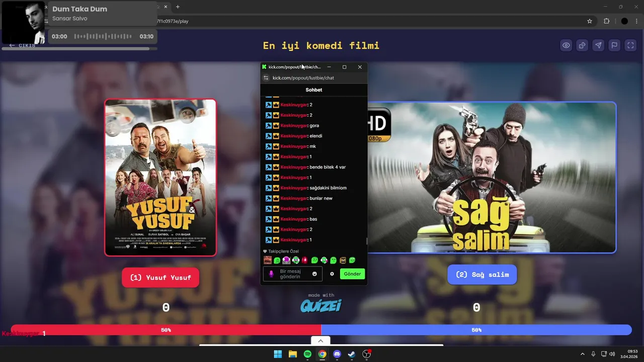The width and height of the screenshot is (644, 362).
Task: Click the kick.com/popout/lustbie/chat address
Action: [303, 78]
